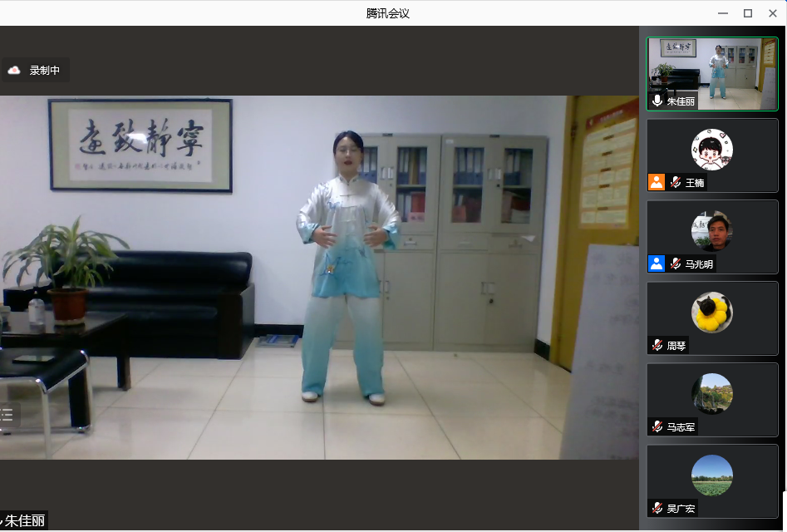Click the blue user icon beside 马兆明

coord(657,264)
